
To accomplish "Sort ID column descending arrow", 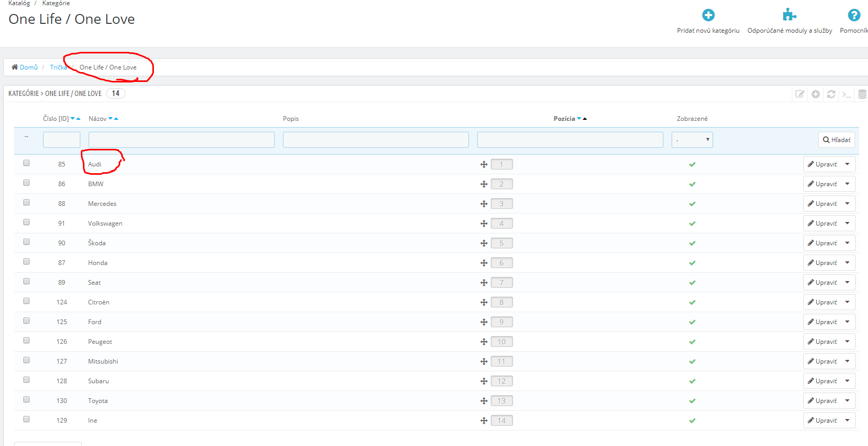I will point(73,119).
